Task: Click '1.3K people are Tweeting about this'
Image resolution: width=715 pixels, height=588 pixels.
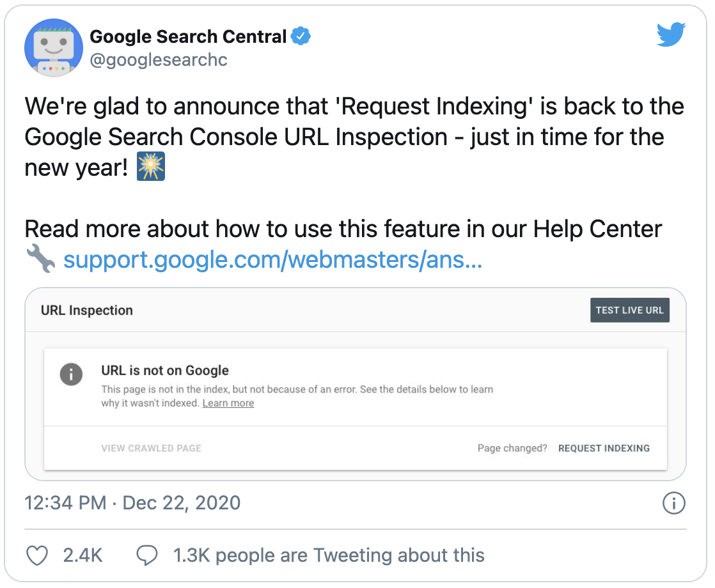Action: tap(328, 555)
